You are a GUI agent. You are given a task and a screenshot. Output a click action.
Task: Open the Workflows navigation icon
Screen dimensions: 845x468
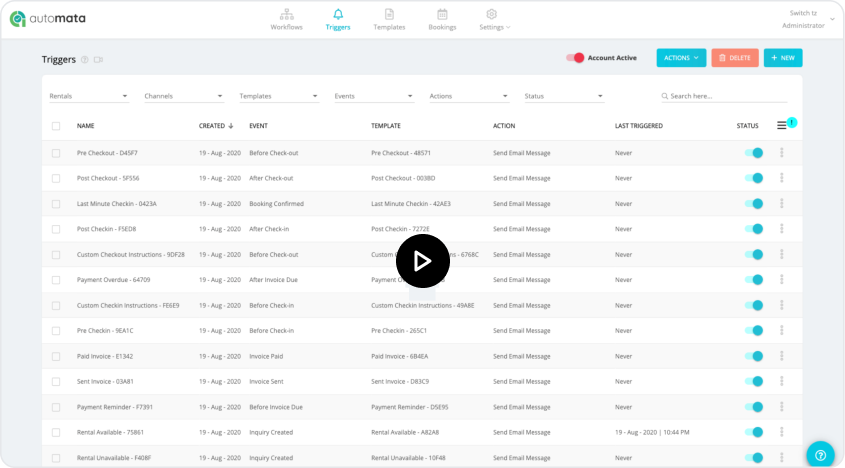(287, 14)
